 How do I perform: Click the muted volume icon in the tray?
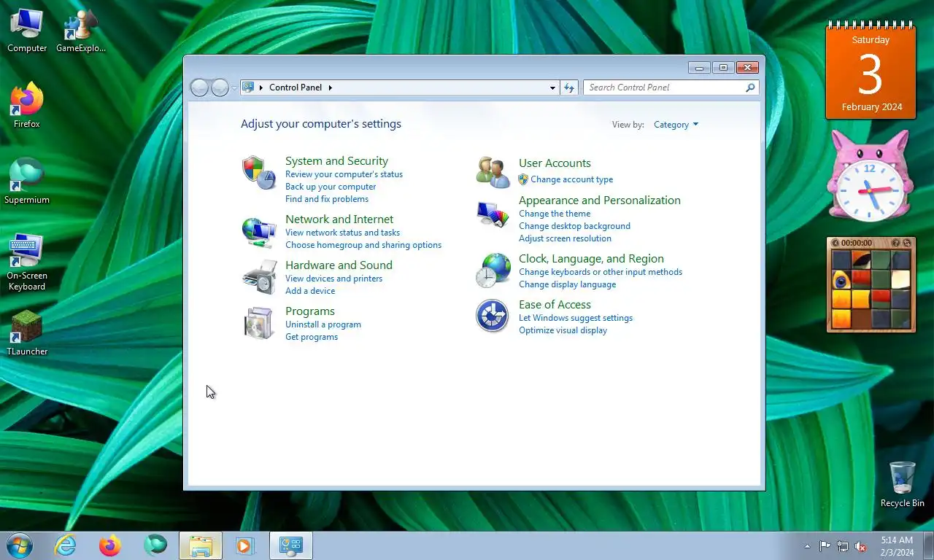point(860,546)
